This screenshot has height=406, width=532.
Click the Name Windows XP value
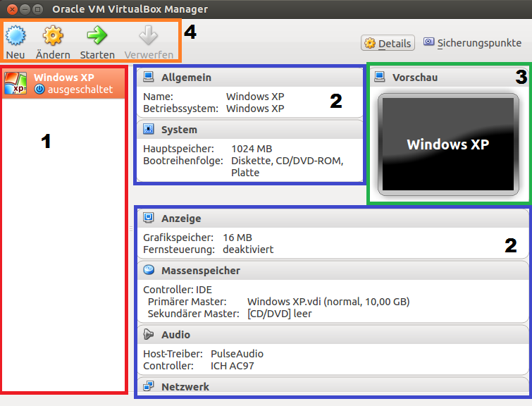pos(255,97)
